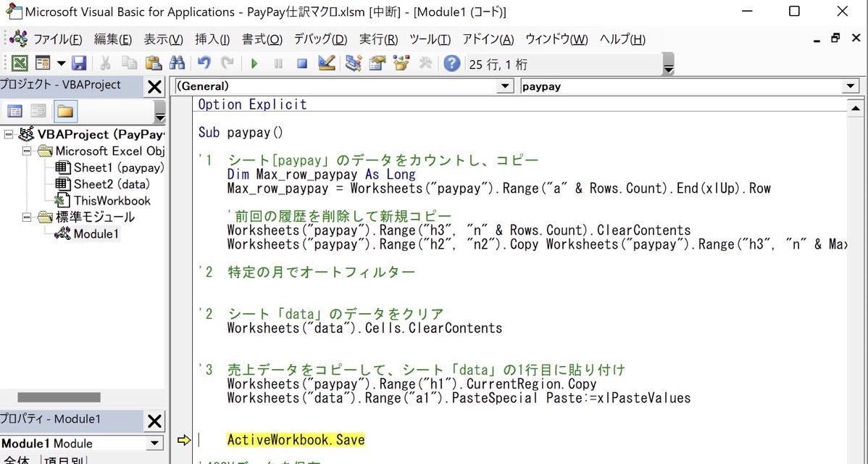Screen dimensions: 868x464
Task: Collapse the VBAProject (PayPay) root node
Action: click(x=8, y=134)
